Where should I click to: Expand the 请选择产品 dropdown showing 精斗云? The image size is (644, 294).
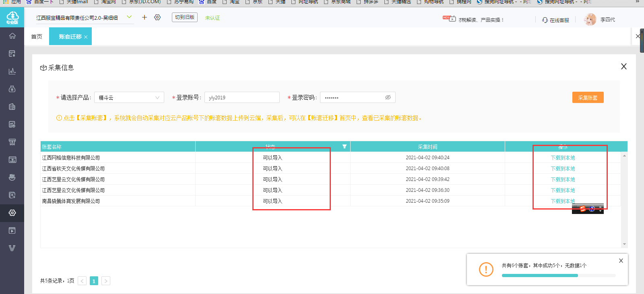[129, 97]
